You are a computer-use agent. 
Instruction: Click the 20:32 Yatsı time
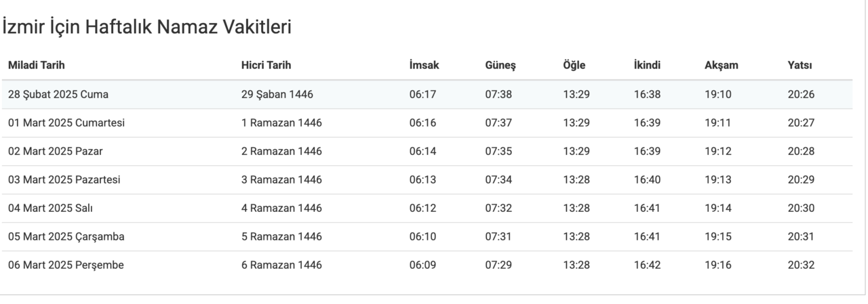click(x=801, y=265)
